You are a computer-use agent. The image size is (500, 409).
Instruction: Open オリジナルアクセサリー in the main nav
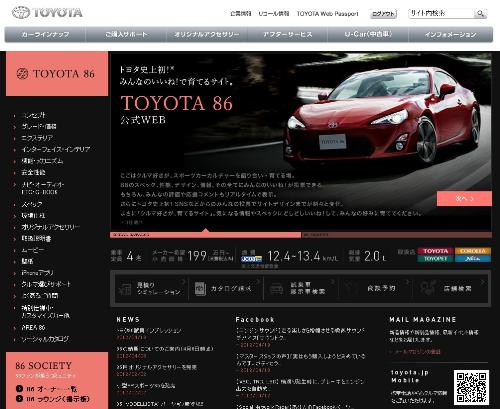207,34
